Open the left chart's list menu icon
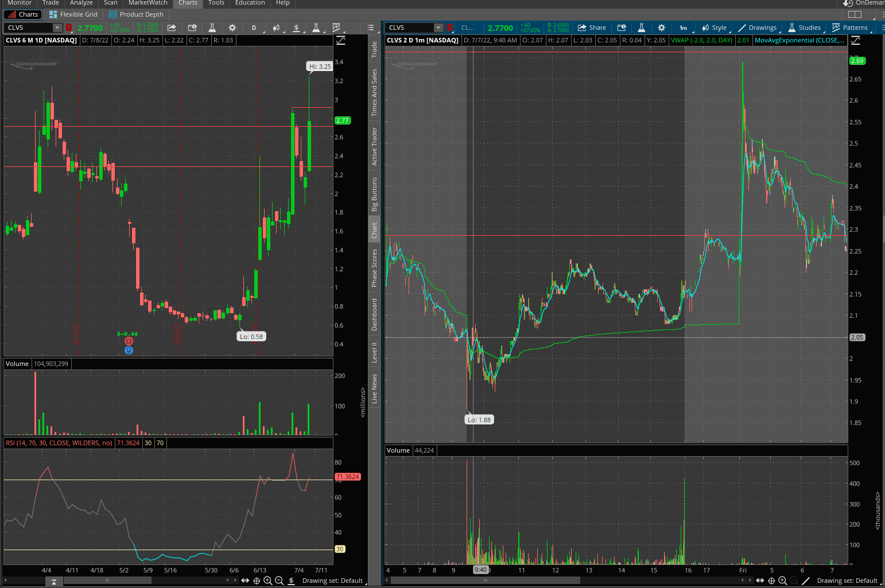This screenshot has width=885, height=588. coord(371,28)
